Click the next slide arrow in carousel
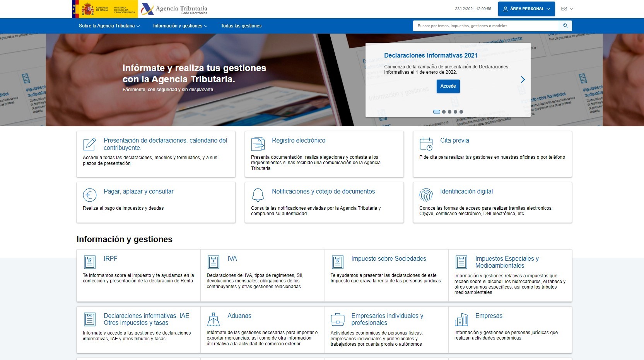 click(523, 80)
